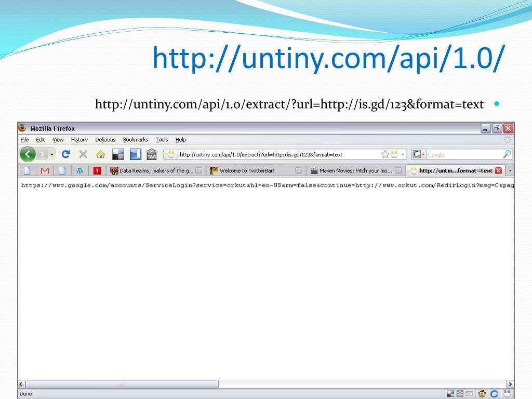This screenshot has width=532, height=399.
Task: Click the snowflake-like status bar icon
Action: pos(460,394)
